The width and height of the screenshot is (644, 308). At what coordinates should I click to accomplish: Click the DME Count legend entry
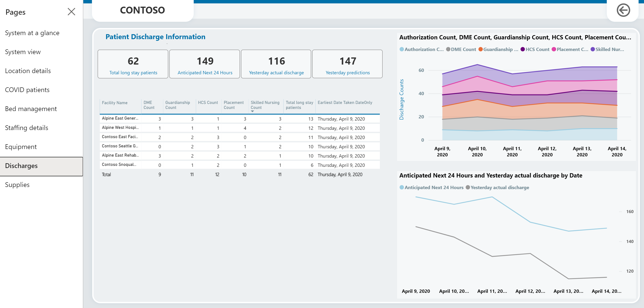463,49
